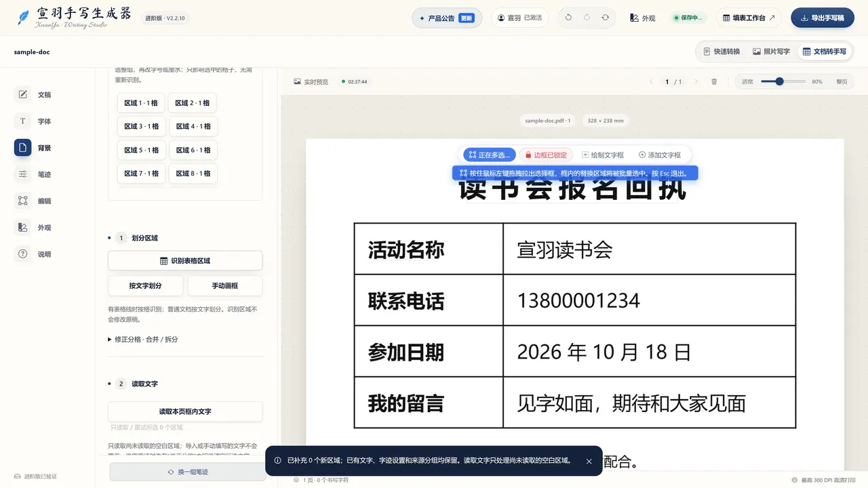Open the 说明 help section

(34, 254)
